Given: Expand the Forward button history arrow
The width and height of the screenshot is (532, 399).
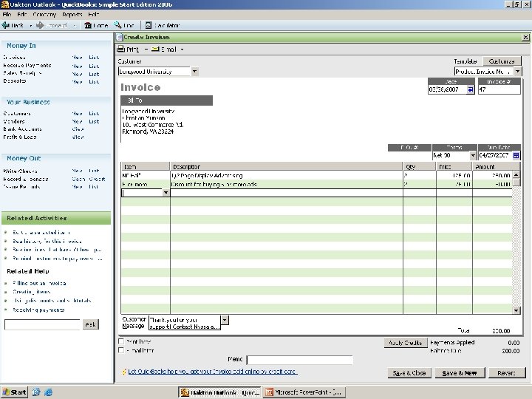Looking at the screenshot, I should click(x=75, y=25).
